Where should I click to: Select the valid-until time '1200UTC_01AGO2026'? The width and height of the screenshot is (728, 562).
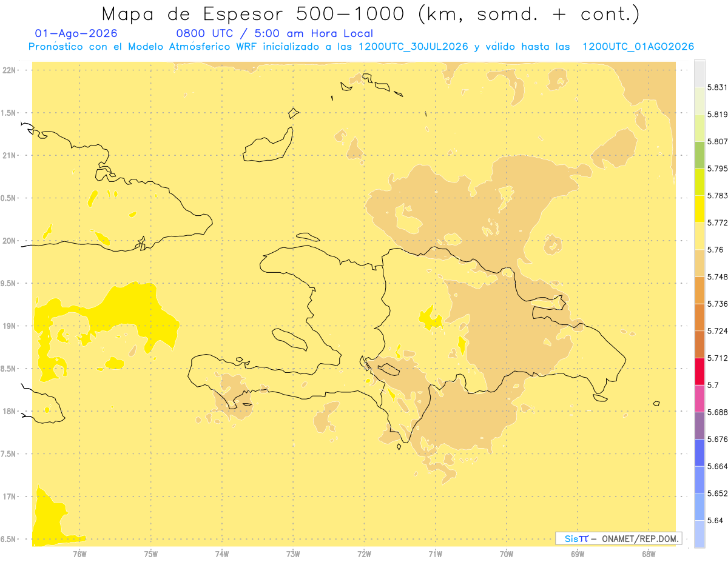638,47
